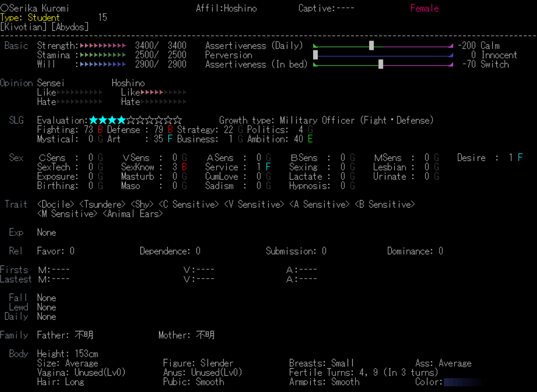Click the Strength gauge arrows

[103, 46]
